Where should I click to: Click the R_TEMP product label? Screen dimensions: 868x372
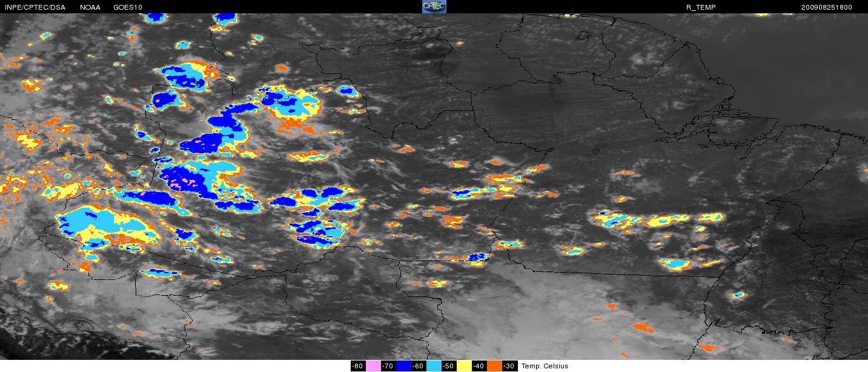click(701, 7)
